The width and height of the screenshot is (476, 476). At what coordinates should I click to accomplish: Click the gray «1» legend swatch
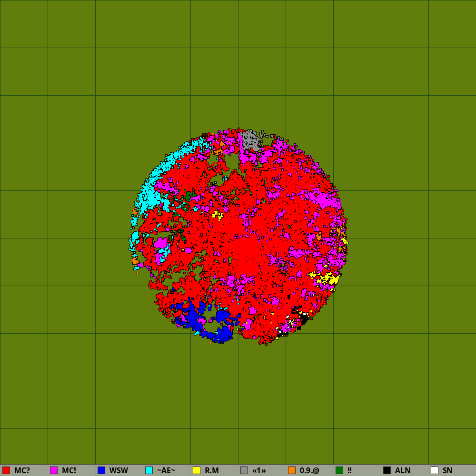click(244, 470)
